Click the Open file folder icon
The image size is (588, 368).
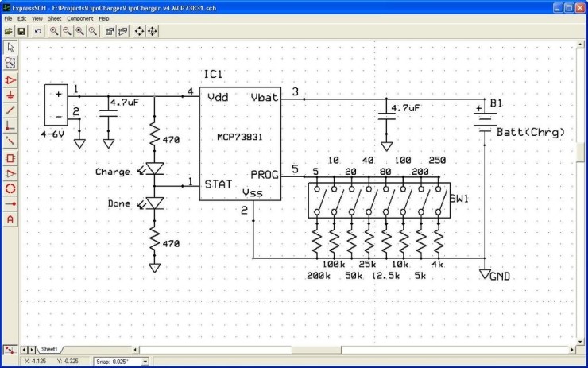(8, 31)
